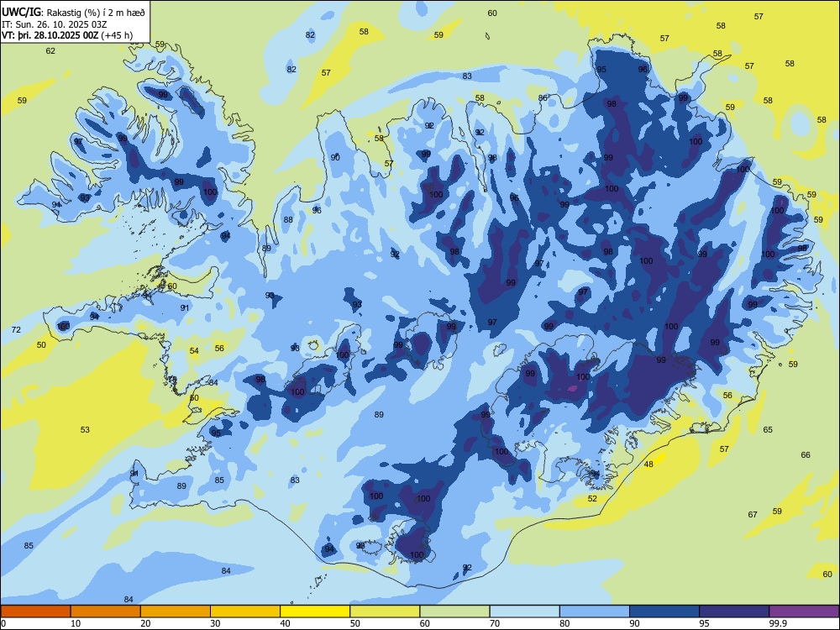Select the 50–60 yellow-green legend swatch
The image size is (840, 630).
click(385, 612)
